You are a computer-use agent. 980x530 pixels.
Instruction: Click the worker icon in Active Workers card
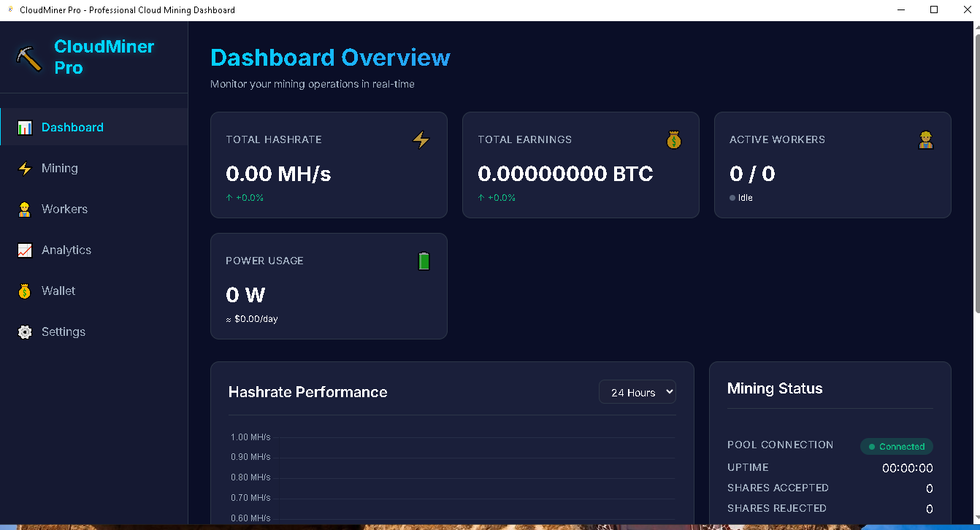point(925,139)
